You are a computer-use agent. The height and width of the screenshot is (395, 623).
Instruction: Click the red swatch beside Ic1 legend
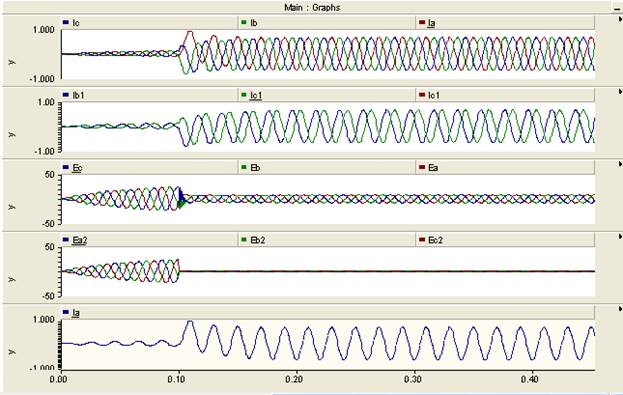tap(422, 95)
